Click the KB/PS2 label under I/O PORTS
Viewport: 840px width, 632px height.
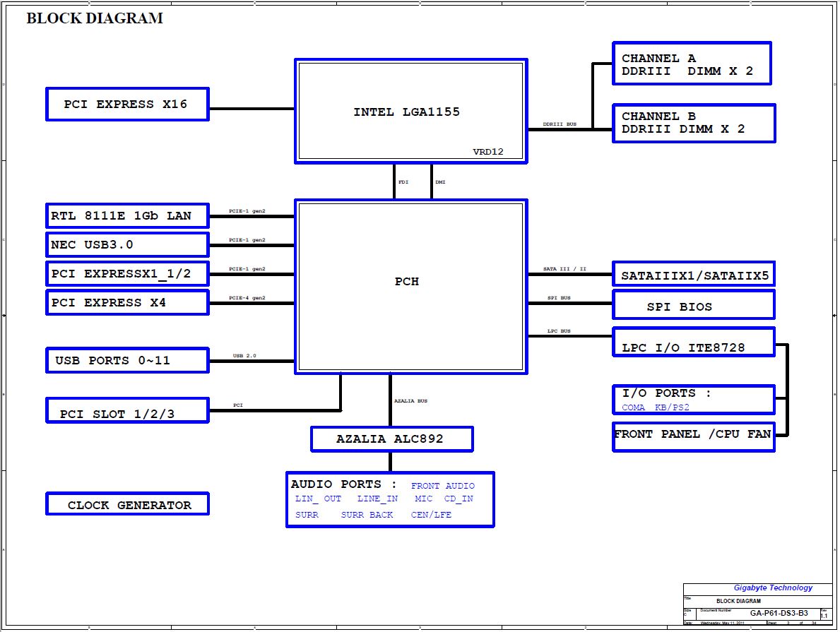click(x=672, y=407)
